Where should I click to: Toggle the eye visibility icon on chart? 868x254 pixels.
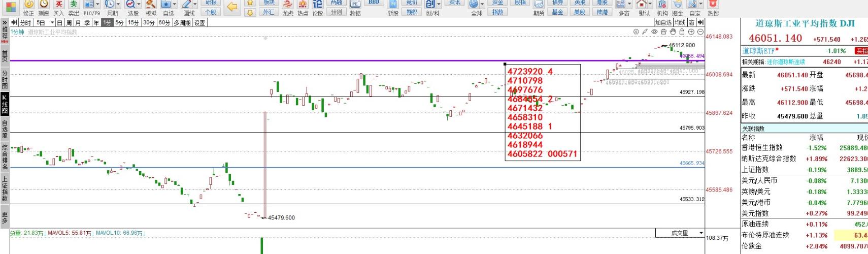[x=655, y=32]
